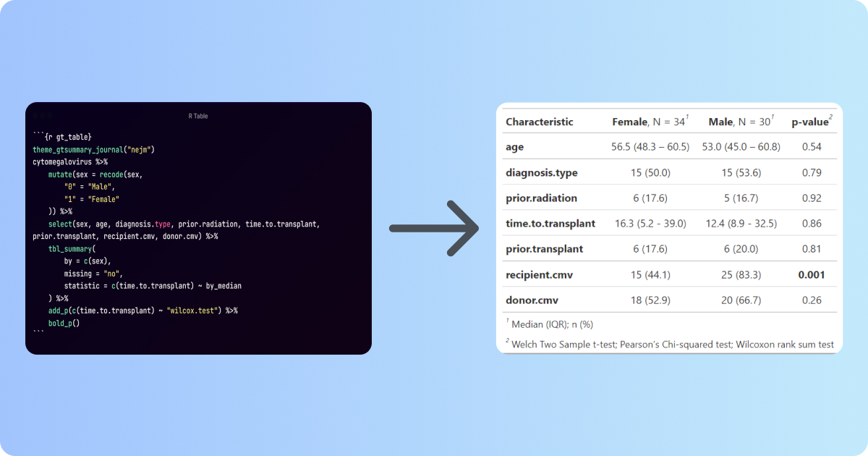Click the add_p wilcox.test code line
This screenshot has width=868, height=456.
coord(142,311)
